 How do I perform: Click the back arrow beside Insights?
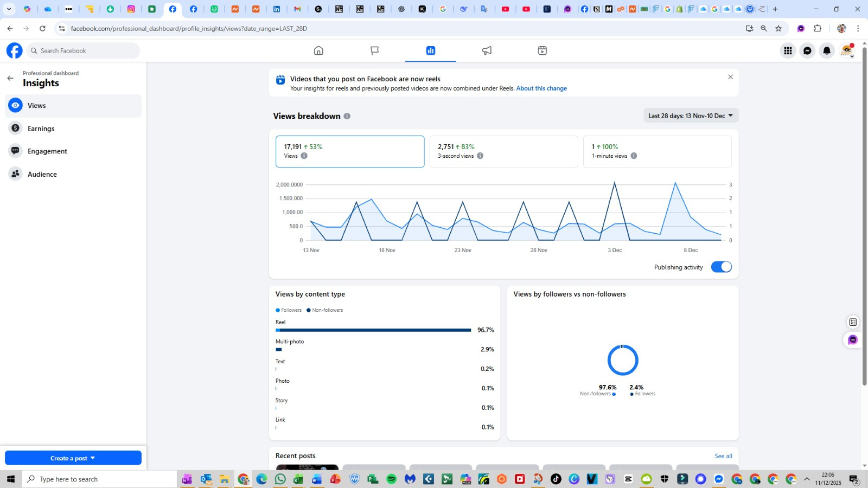(10, 78)
